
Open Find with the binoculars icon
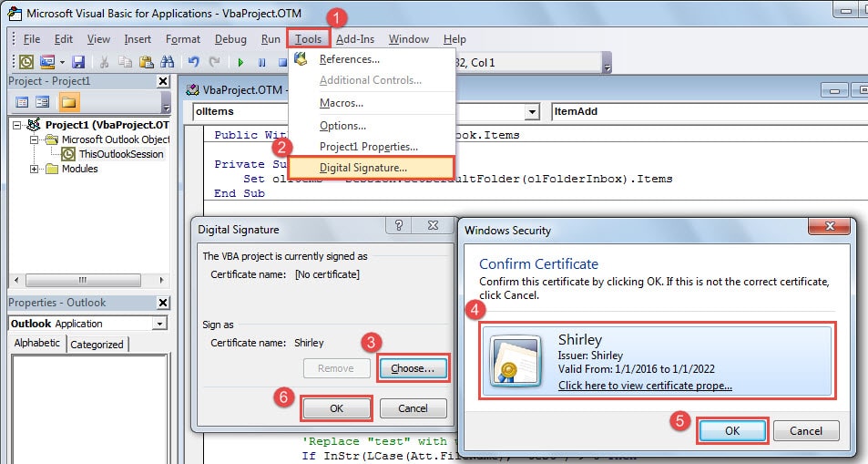click(x=167, y=62)
